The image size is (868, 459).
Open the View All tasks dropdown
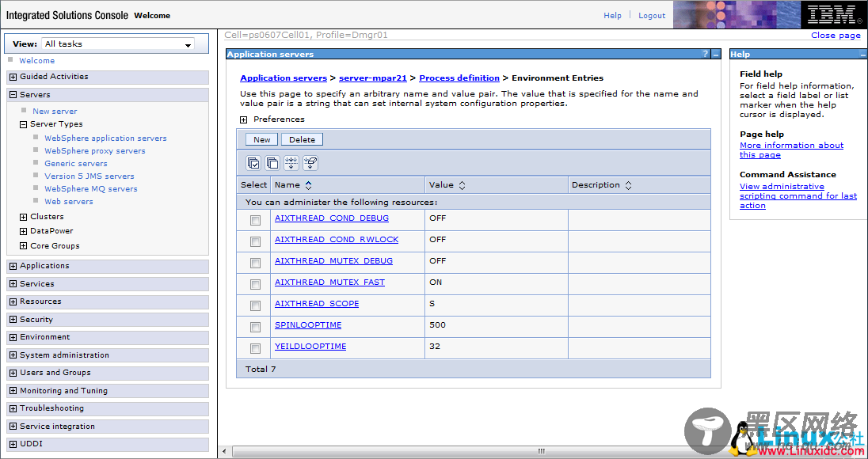(x=118, y=44)
